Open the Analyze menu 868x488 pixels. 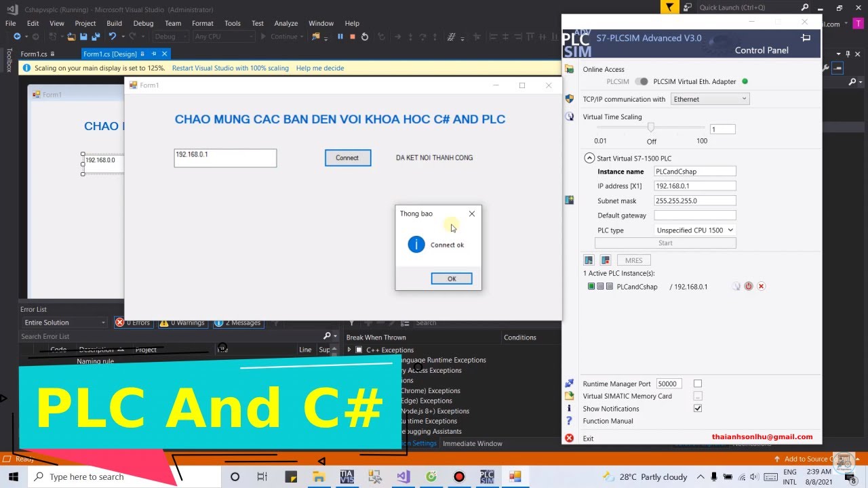point(286,23)
